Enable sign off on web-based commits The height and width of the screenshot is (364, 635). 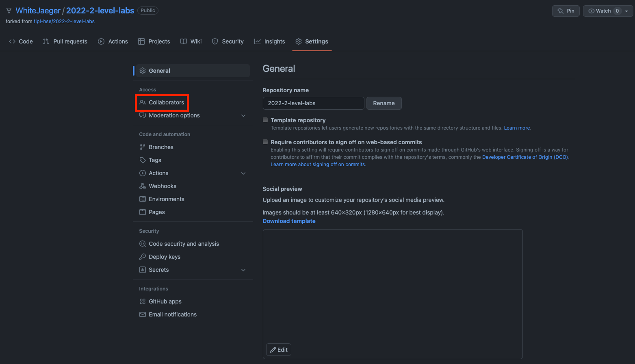coord(265,142)
